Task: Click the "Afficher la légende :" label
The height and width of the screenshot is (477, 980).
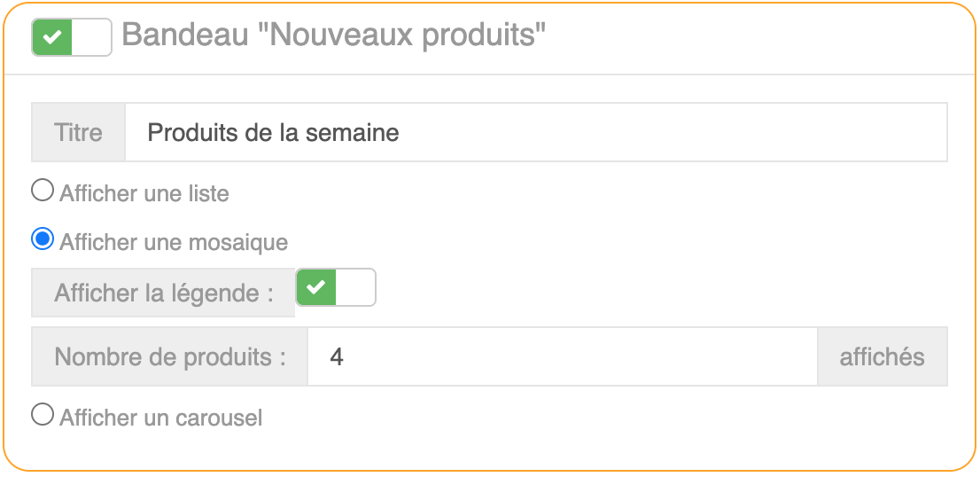Action: (x=163, y=293)
